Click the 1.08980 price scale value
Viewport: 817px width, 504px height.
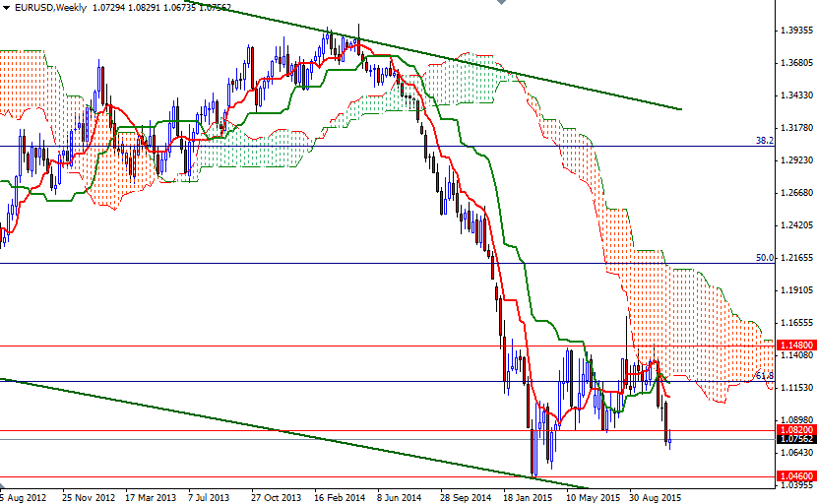[x=796, y=420]
